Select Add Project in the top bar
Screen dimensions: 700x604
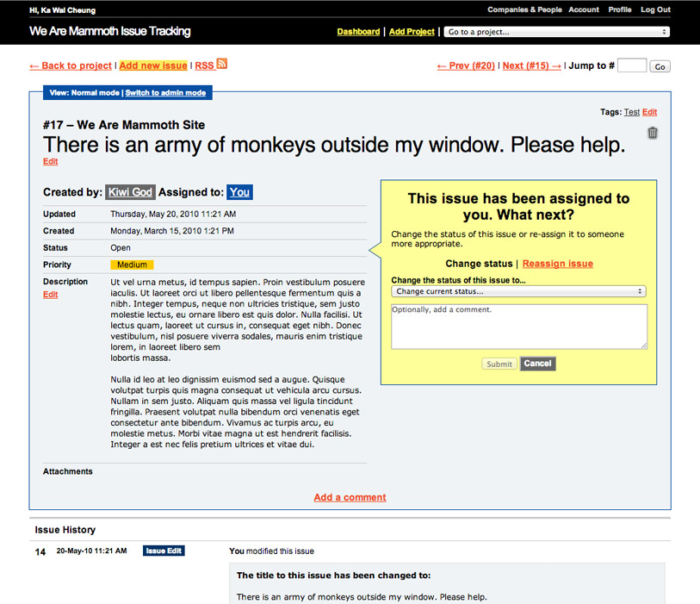click(x=412, y=32)
